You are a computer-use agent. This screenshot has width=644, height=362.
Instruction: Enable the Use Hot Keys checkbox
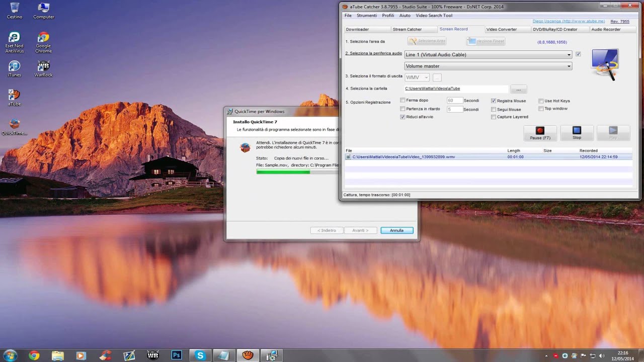tap(541, 101)
